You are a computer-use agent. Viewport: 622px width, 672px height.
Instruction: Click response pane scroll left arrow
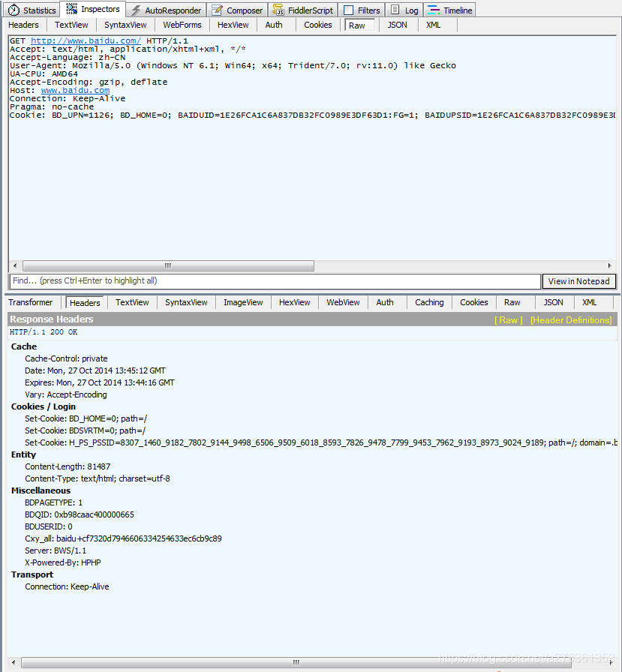coord(14,662)
